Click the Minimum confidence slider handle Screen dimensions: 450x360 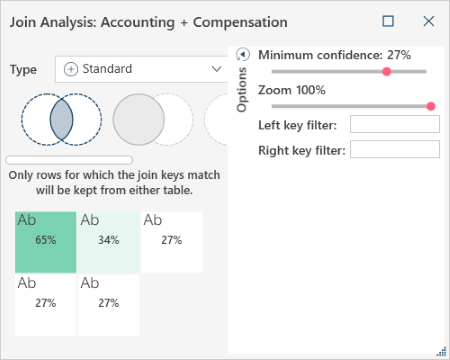(387, 71)
